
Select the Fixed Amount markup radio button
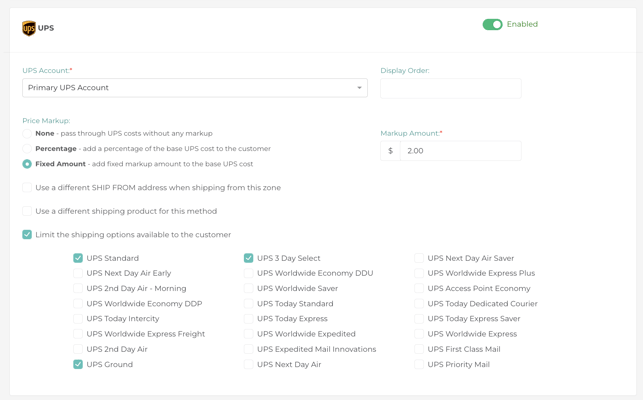point(27,164)
